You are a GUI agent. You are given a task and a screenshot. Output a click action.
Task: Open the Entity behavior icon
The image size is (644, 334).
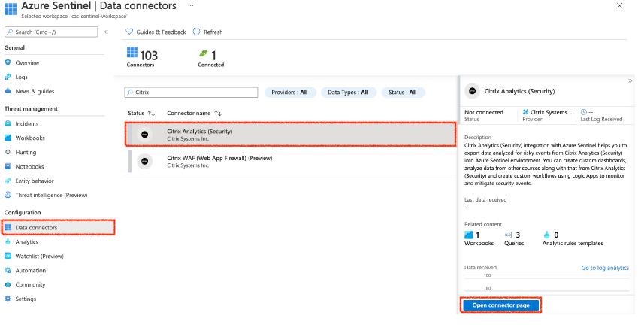click(x=8, y=181)
